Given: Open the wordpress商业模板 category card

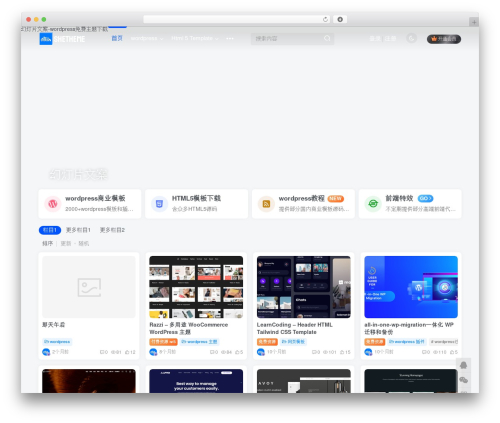Looking at the screenshot, I should tap(90, 204).
